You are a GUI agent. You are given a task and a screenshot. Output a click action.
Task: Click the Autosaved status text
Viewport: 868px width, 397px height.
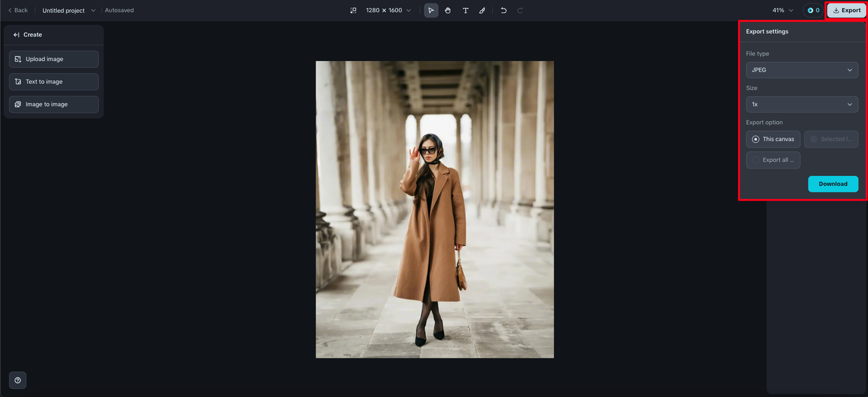(119, 10)
